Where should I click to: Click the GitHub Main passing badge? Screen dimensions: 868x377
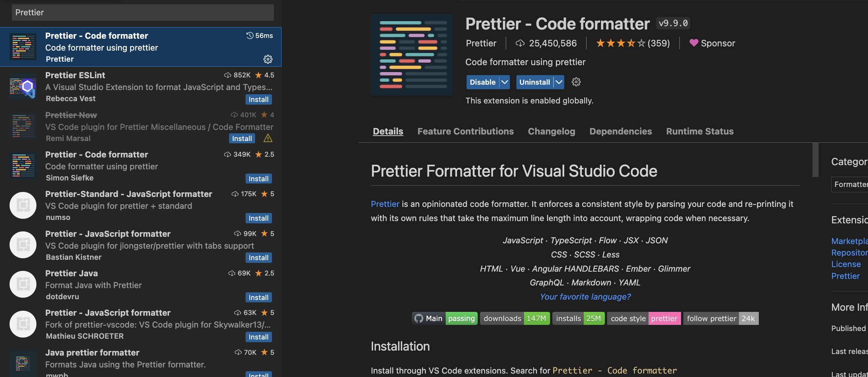[x=444, y=318]
